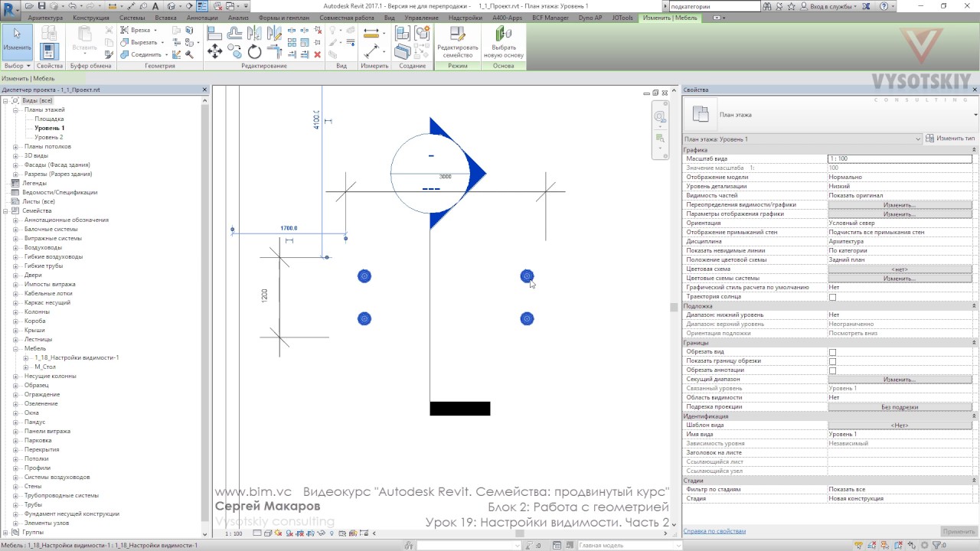Select the Array tool

(x=292, y=41)
